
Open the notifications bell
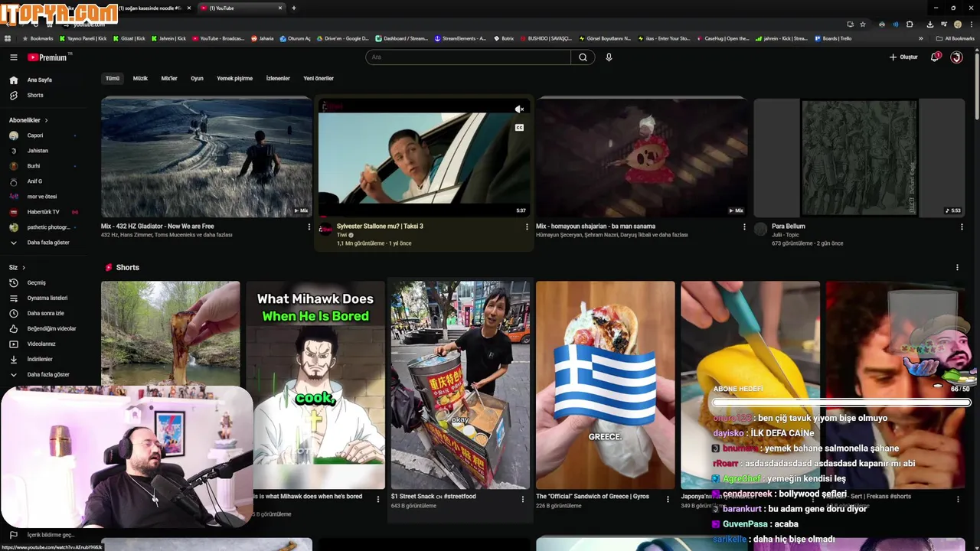pyautogui.click(x=935, y=57)
